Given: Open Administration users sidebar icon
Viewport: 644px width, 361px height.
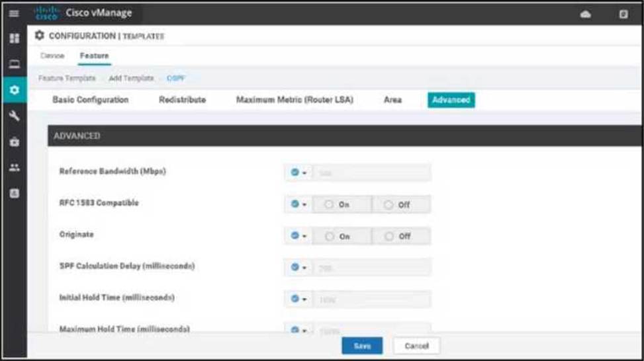Looking at the screenshot, I should 15,167.
